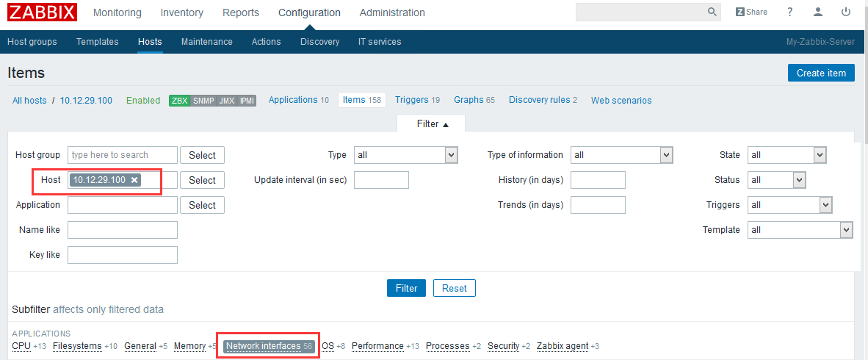This screenshot has width=868, height=360.
Task: Click the Enabled status link
Action: pyautogui.click(x=142, y=100)
